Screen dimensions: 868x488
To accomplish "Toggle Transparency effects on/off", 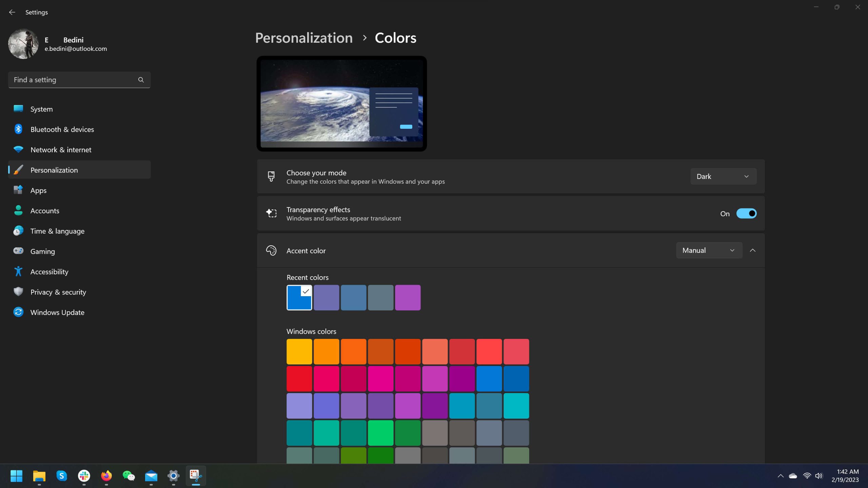I will click(x=746, y=213).
